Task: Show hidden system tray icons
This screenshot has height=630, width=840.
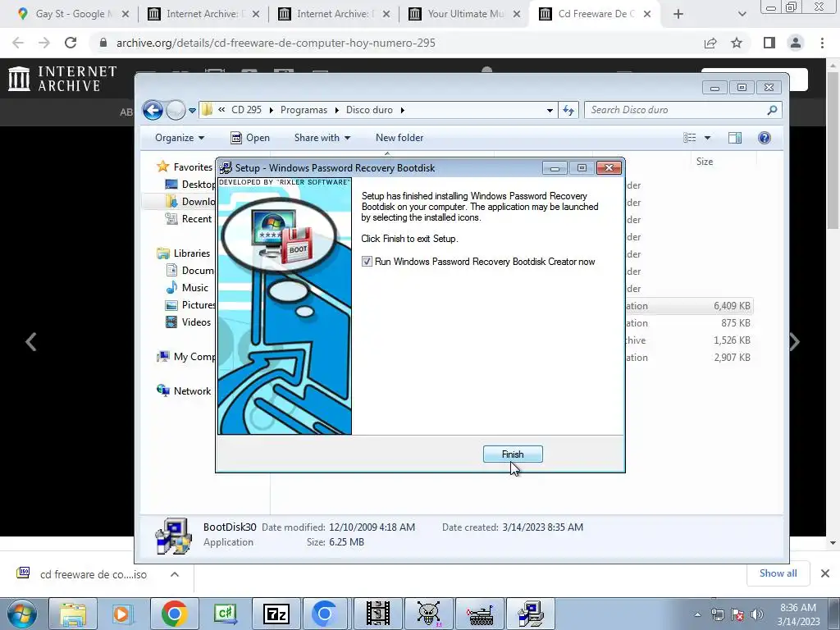Action: tap(697, 614)
